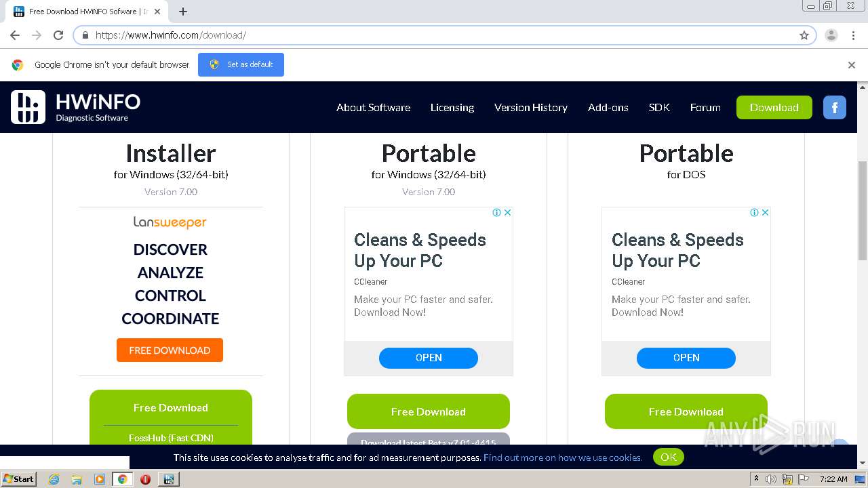The height and width of the screenshot is (488, 868).
Task: Click ad info icon in DOS column
Action: coord(754,212)
